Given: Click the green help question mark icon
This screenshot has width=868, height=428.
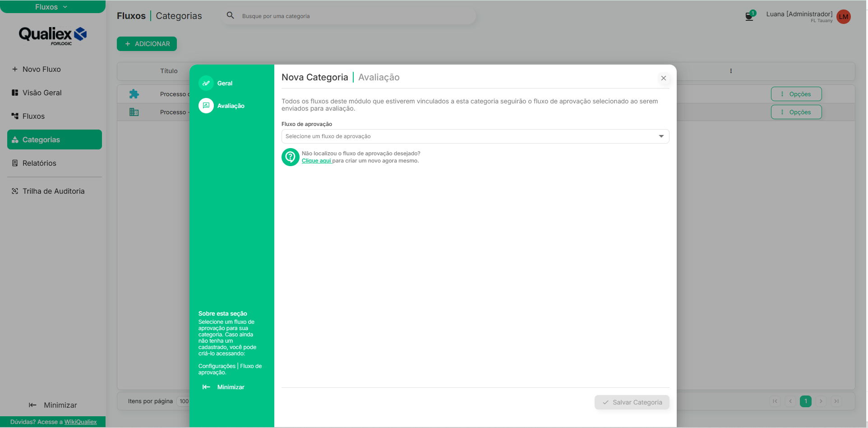Looking at the screenshot, I should coord(290,157).
